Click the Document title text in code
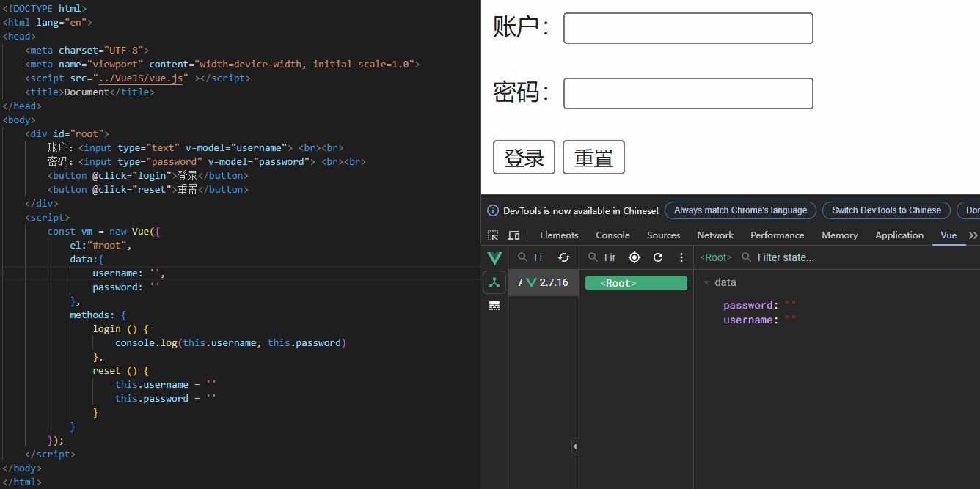 click(87, 92)
